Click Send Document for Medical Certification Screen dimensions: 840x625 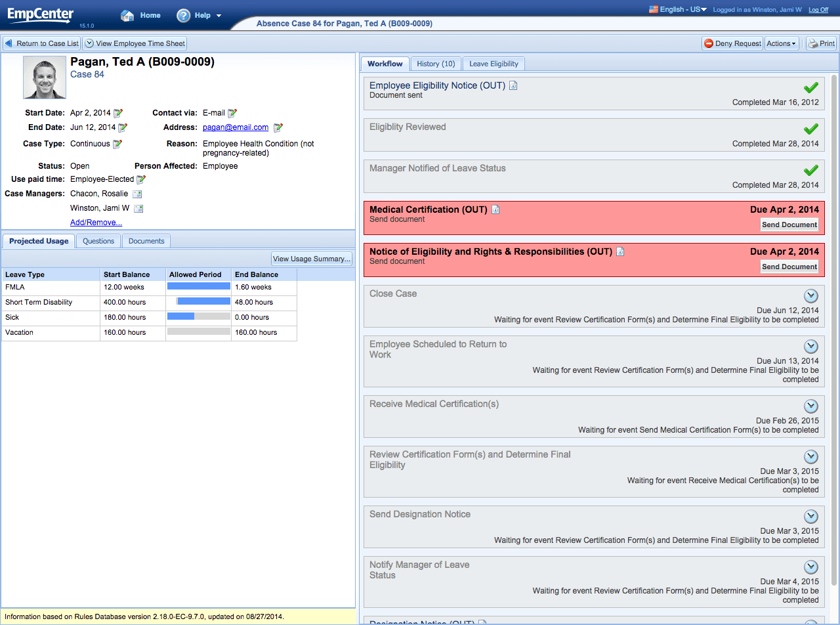789,225
